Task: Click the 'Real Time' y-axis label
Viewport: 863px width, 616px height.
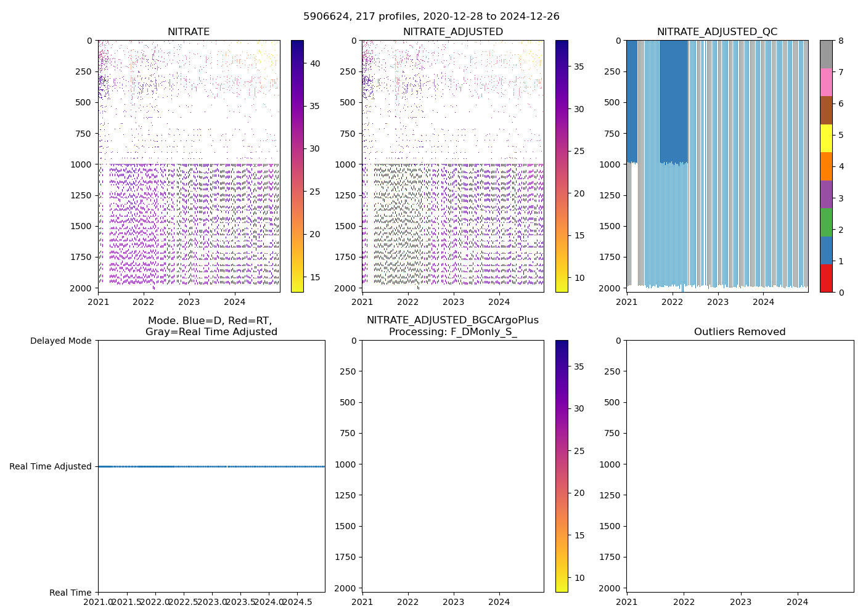Action: (x=70, y=593)
